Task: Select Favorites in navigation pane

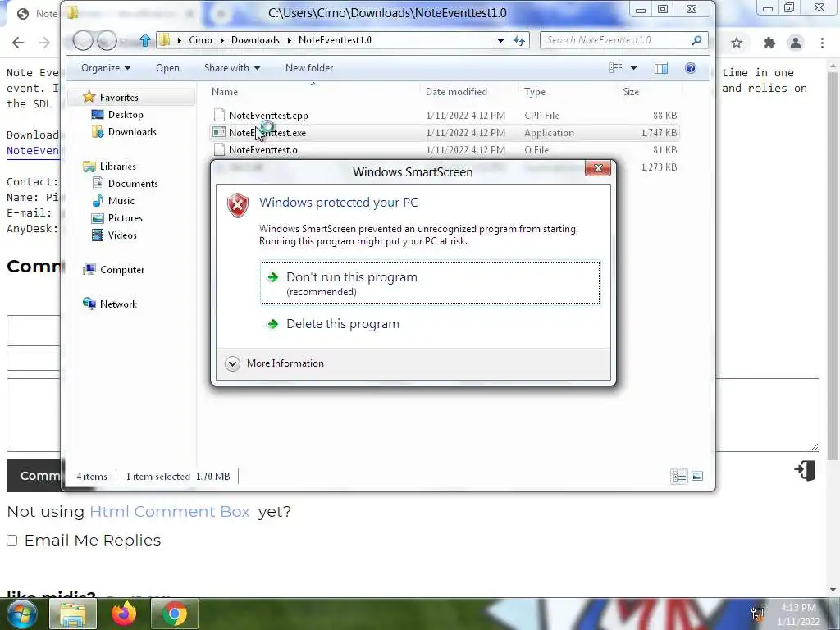Action: click(x=119, y=98)
